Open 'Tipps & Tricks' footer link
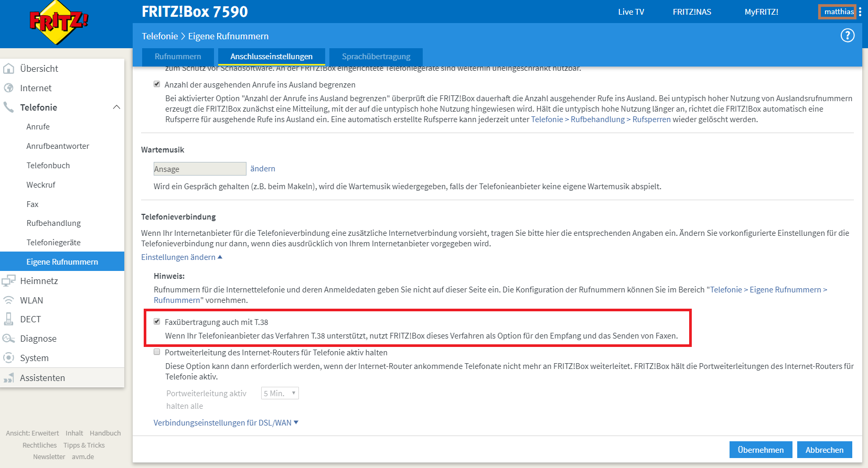The image size is (868, 468). tap(84, 445)
